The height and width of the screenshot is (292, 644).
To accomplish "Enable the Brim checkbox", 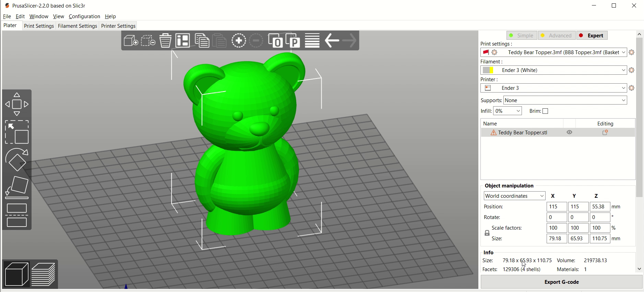I will [x=545, y=111].
